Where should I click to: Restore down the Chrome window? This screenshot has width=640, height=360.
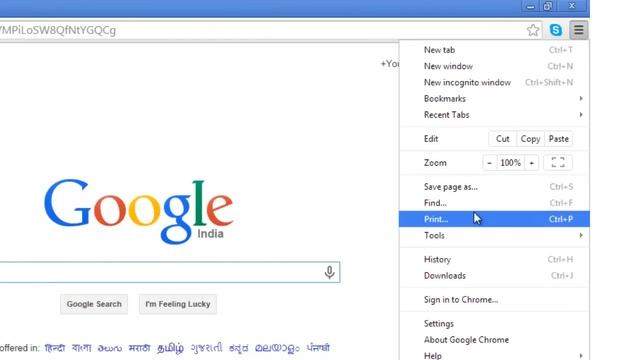click(548, 6)
